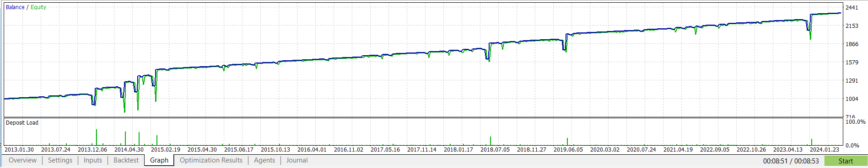Click the 2013.01.30 date label

[x=19, y=149]
